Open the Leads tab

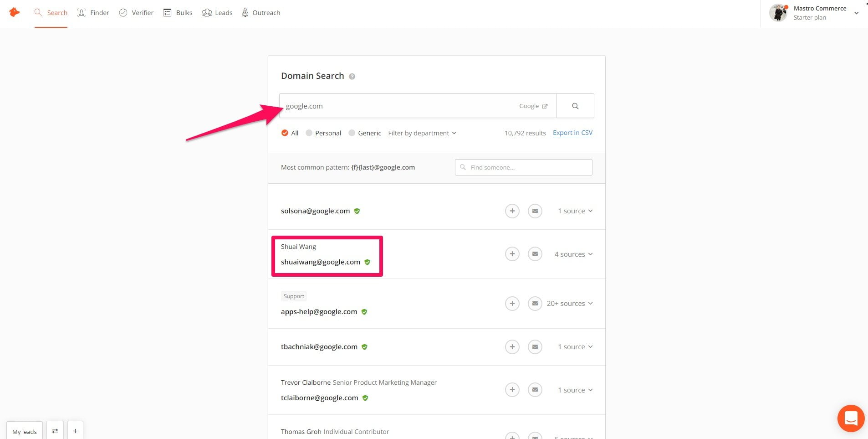pyautogui.click(x=217, y=13)
